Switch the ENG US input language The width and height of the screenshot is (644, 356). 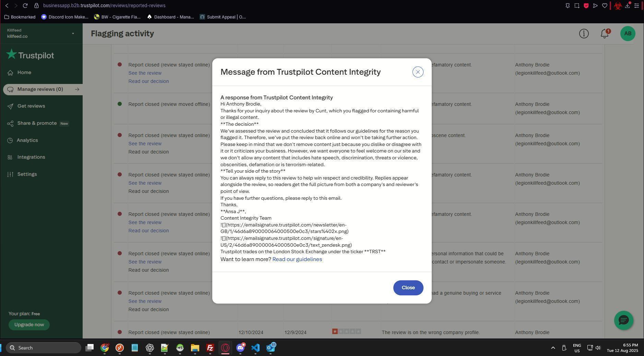click(577, 348)
